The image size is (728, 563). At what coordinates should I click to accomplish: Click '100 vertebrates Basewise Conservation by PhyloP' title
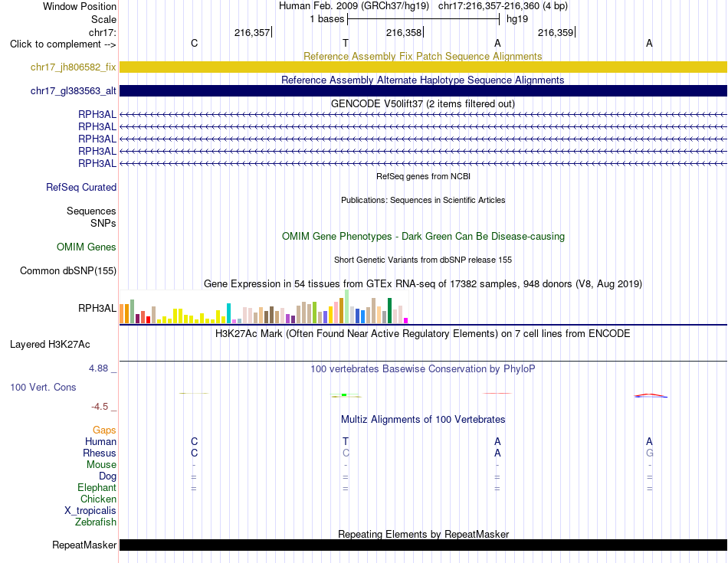tap(422, 369)
